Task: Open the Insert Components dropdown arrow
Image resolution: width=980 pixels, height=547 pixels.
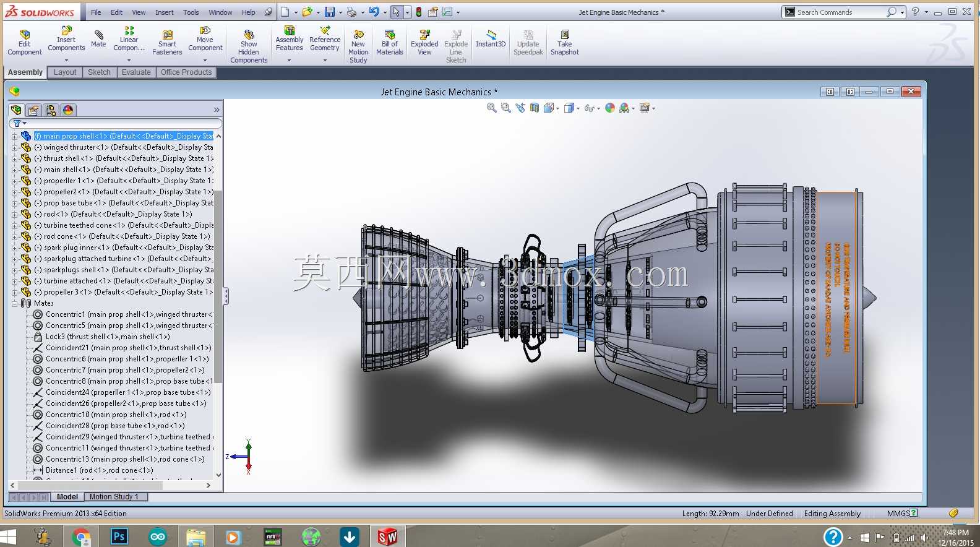Action: (66, 61)
